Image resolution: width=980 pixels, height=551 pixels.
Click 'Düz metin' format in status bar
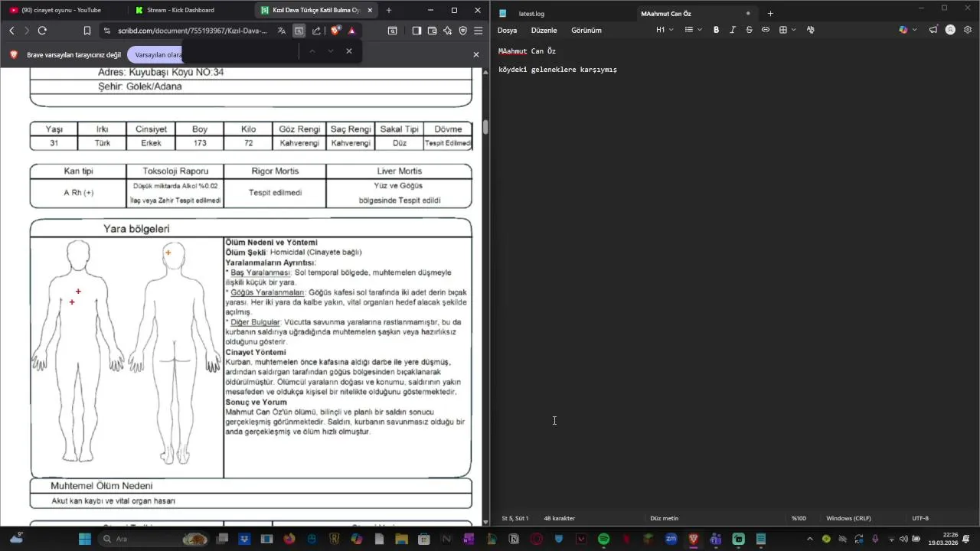pyautogui.click(x=664, y=518)
